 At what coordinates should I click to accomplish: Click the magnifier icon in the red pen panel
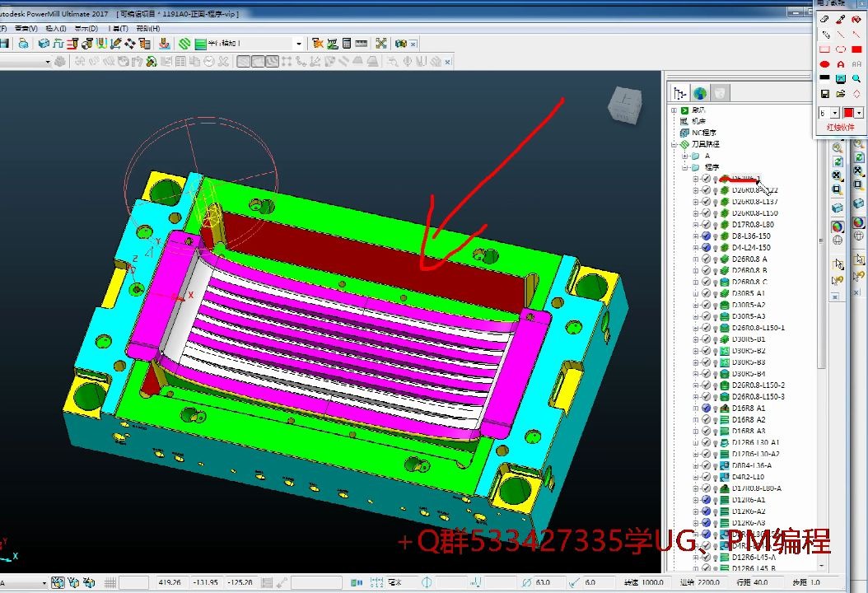(856, 79)
